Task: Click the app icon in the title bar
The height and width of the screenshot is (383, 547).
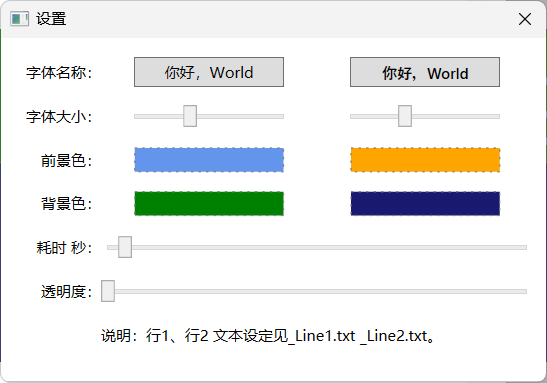Action: tap(19, 19)
